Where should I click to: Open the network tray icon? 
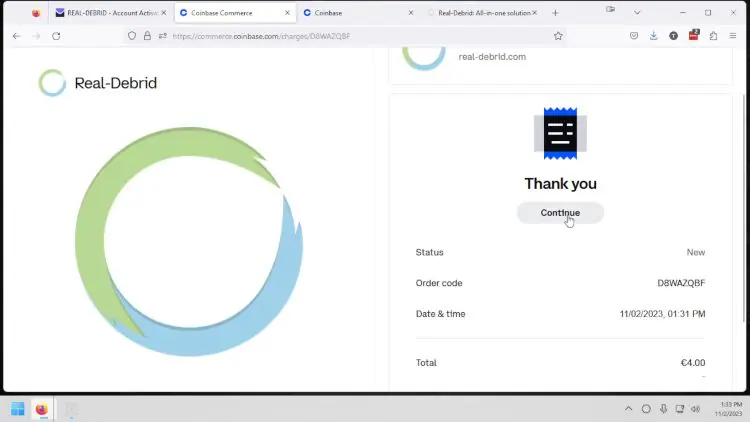coord(680,409)
